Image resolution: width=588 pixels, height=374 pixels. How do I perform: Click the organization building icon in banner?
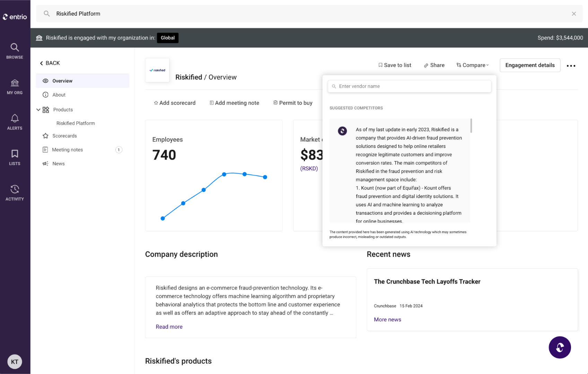tap(39, 38)
